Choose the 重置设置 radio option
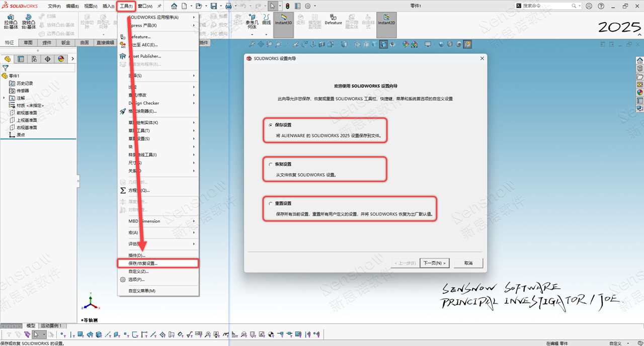Viewport: 644px width, 346px height. [x=271, y=204]
